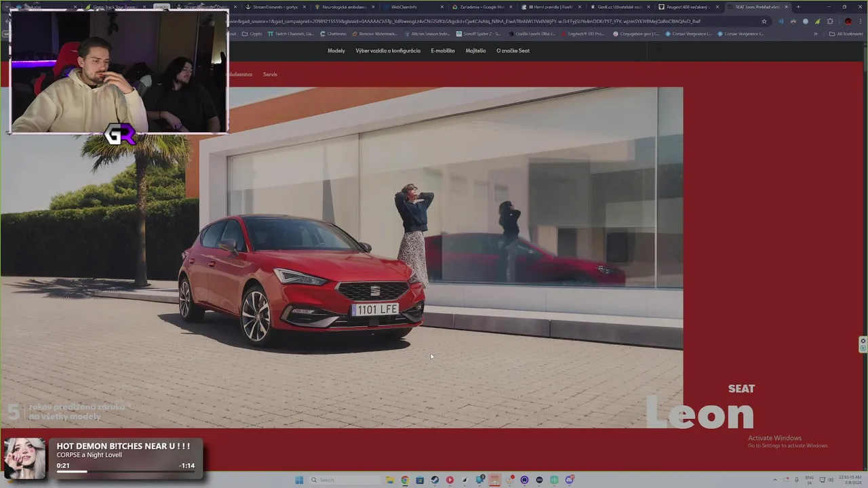
Task: Open Logitech HD Pro bookmark
Action: (x=583, y=34)
